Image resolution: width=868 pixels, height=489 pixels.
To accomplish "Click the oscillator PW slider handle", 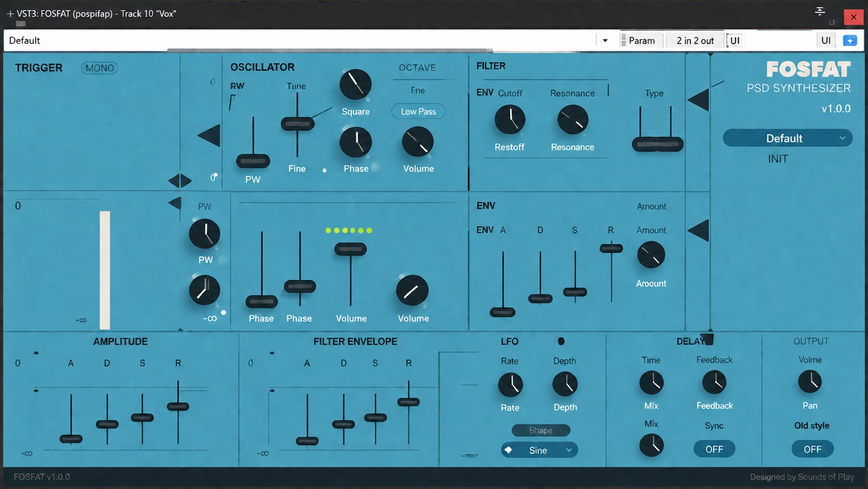I will [x=253, y=161].
